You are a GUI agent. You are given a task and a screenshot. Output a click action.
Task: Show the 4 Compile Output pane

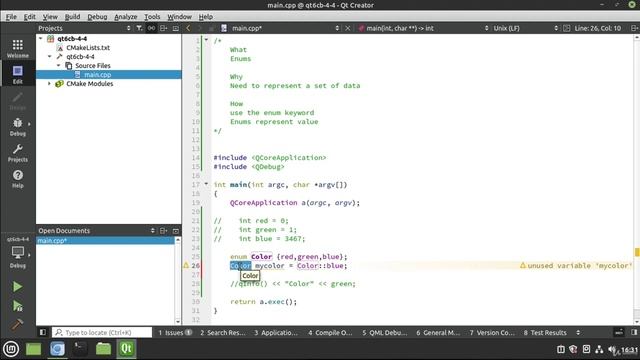click(330, 332)
